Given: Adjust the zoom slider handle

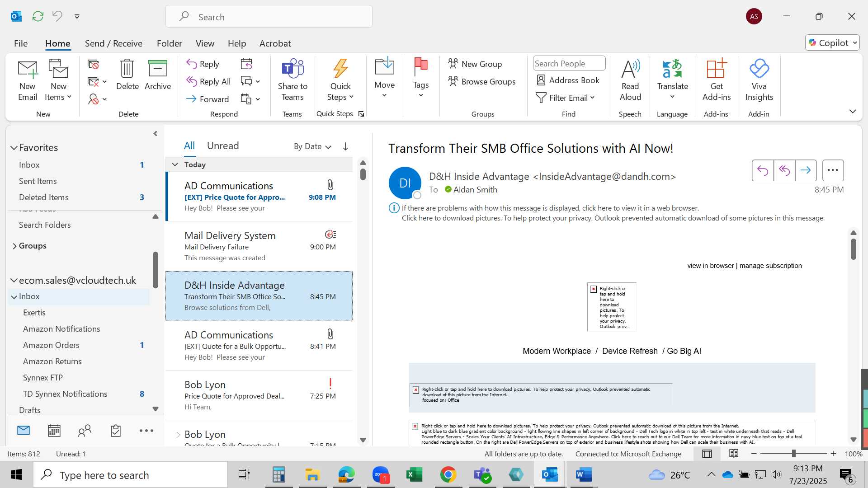Looking at the screenshot, I should click(x=793, y=454).
